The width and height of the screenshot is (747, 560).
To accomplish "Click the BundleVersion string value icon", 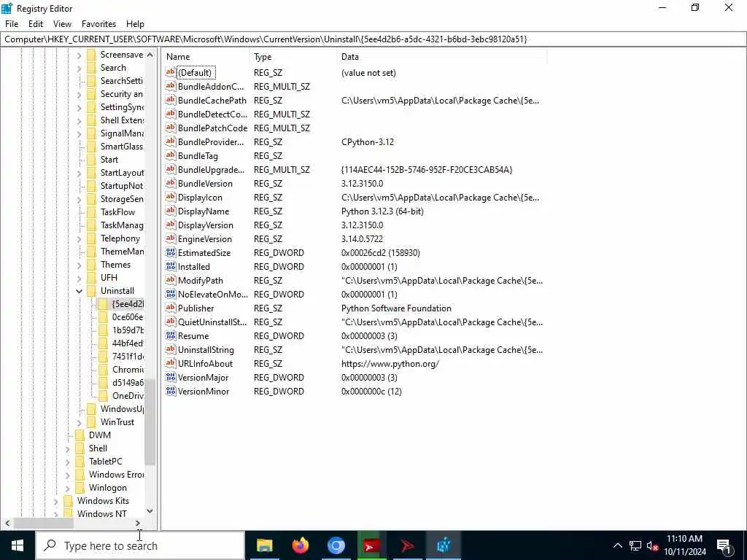I will tap(171, 183).
